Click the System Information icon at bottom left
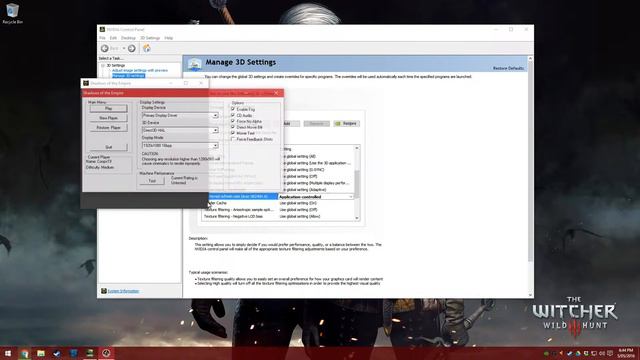The height and width of the screenshot is (360, 640). click(x=104, y=291)
